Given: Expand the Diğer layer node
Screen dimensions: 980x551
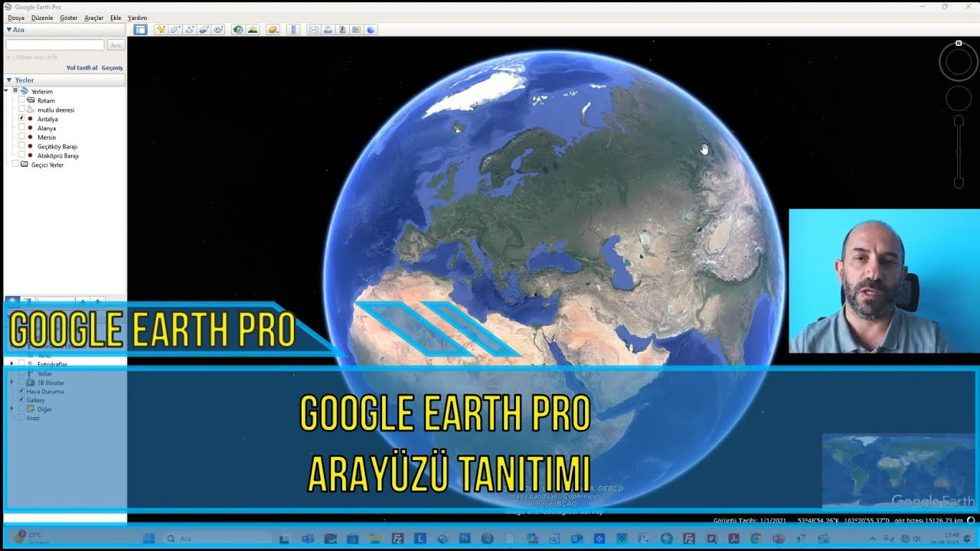Looking at the screenshot, I should pyautogui.click(x=11, y=409).
